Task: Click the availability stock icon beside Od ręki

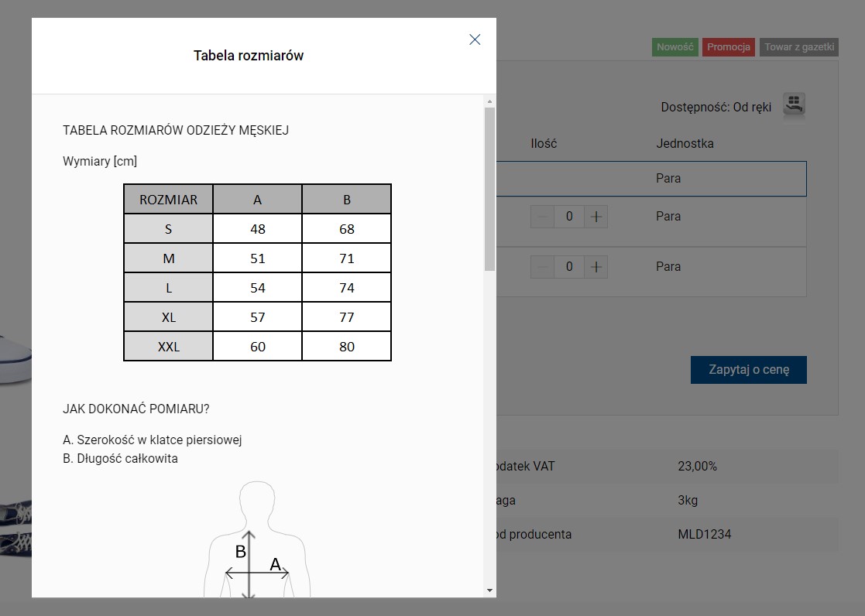Action: 794,104
